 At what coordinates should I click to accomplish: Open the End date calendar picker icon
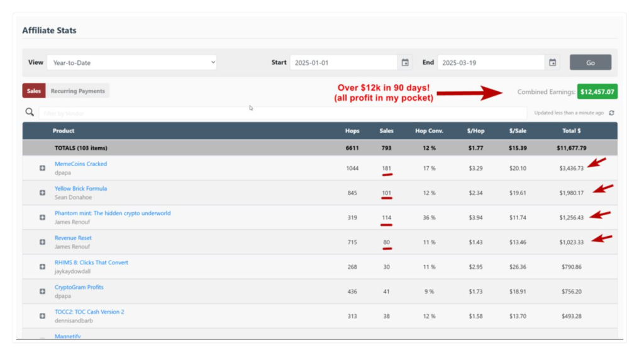(x=552, y=62)
